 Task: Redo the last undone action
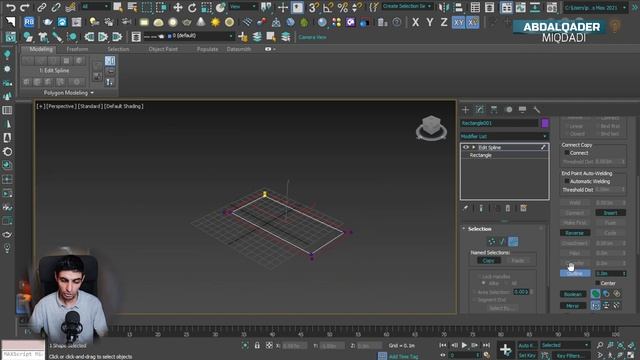click(25, 7)
